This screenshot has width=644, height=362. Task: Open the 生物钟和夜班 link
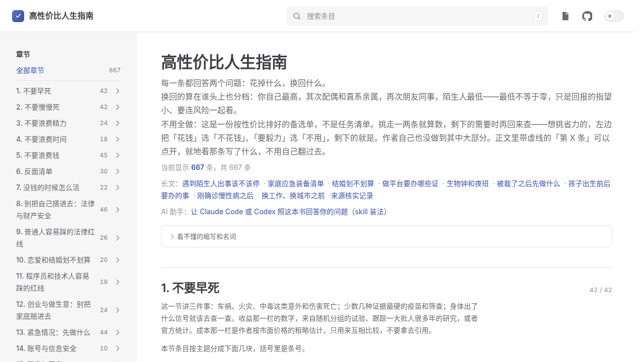468,184
